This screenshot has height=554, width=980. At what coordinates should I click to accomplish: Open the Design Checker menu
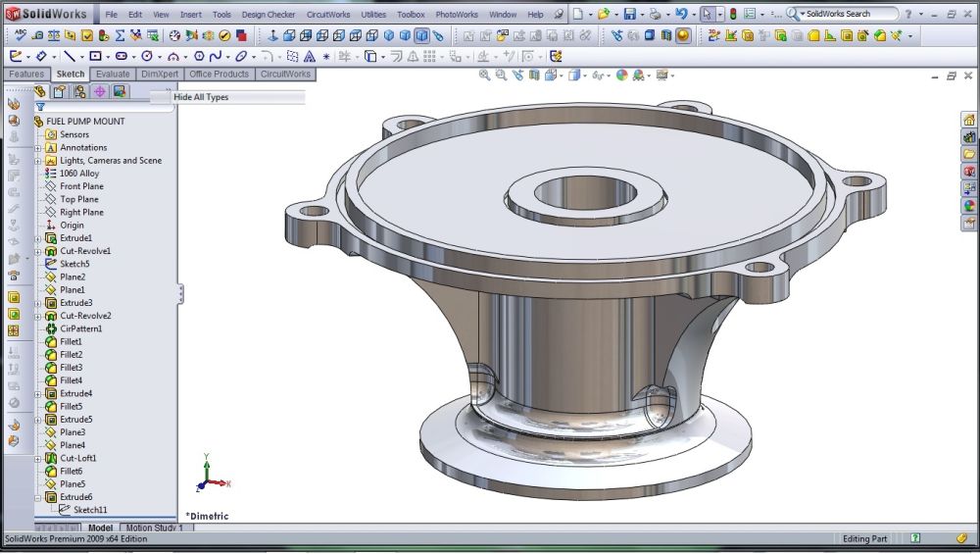[269, 14]
